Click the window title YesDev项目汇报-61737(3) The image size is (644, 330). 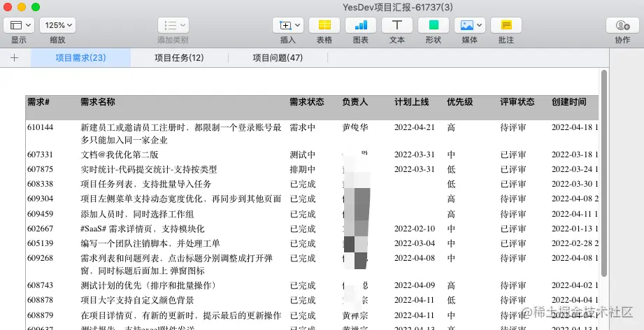tap(398, 7)
